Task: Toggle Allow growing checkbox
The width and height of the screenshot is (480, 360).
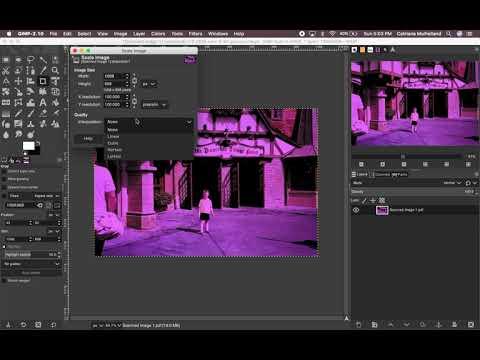Action: [x=4, y=179]
